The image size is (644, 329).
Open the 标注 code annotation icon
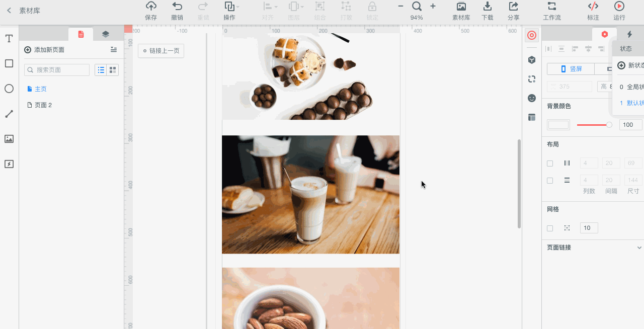(x=593, y=6)
